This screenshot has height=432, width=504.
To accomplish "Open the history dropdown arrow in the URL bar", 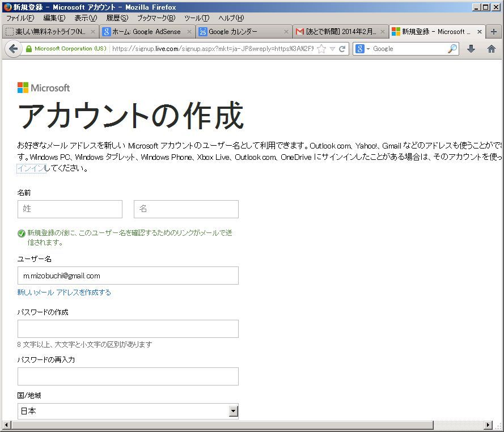I will 332,49.
